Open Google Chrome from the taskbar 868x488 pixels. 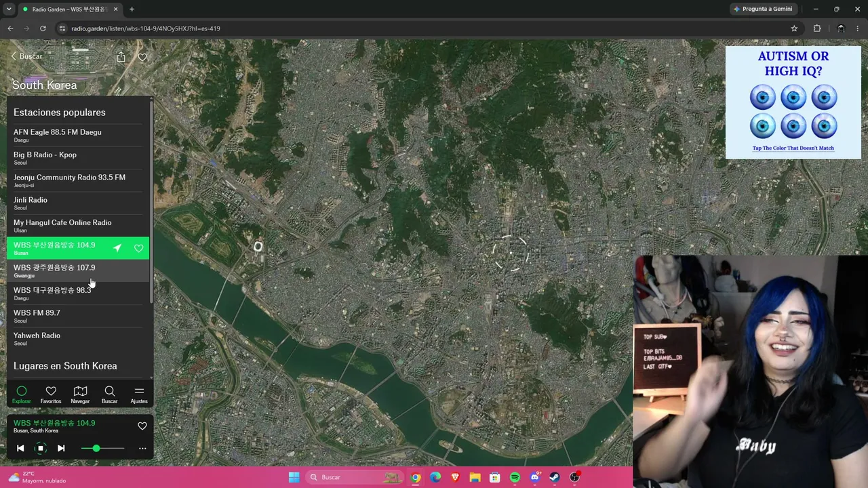(x=416, y=477)
